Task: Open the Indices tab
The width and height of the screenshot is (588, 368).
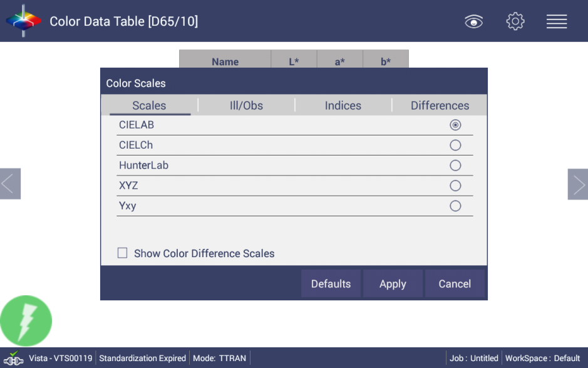Action: (343, 105)
